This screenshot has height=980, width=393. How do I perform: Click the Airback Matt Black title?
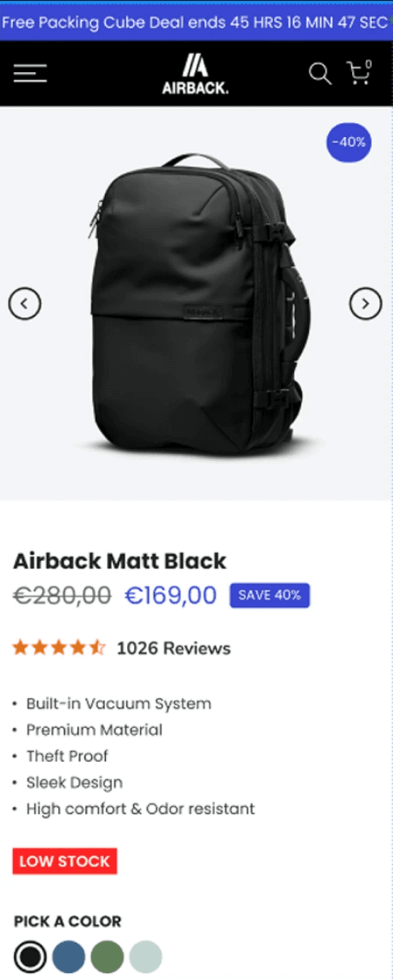click(x=120, y=560)
